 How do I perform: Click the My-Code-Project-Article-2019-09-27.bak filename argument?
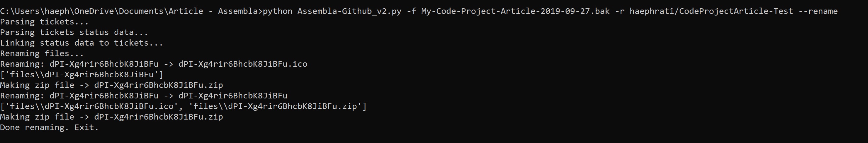(515, 11)
